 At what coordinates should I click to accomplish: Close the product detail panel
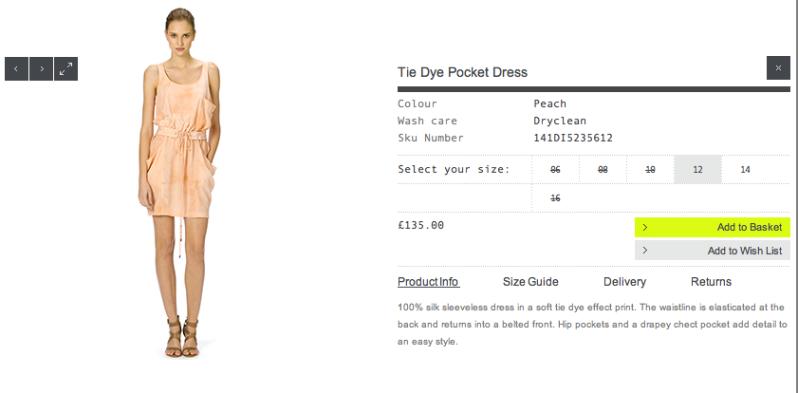(778, 68)
